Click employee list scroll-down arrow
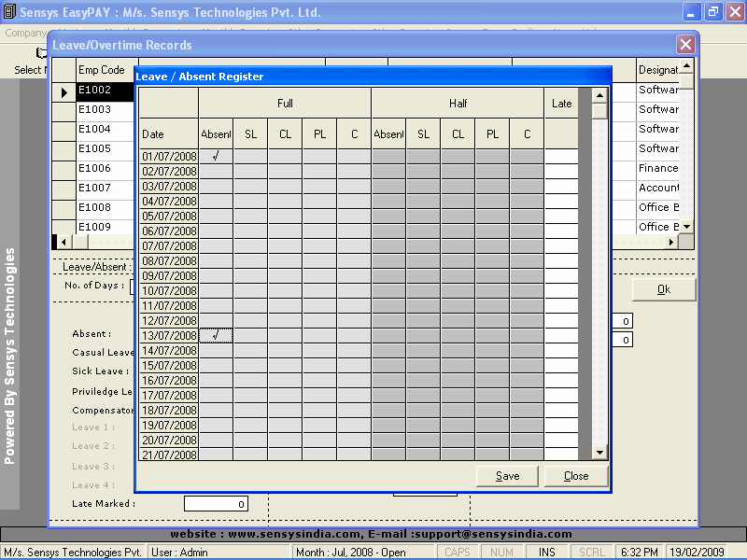Screen dimensions: 747x560 click(x=686, y=227)
